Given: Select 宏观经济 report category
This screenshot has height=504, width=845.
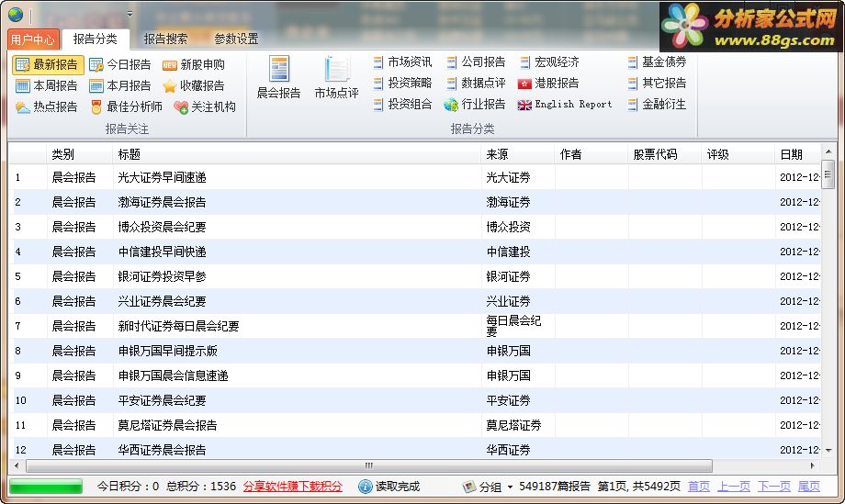Looking at the screenshot, I should pos(549,62).
